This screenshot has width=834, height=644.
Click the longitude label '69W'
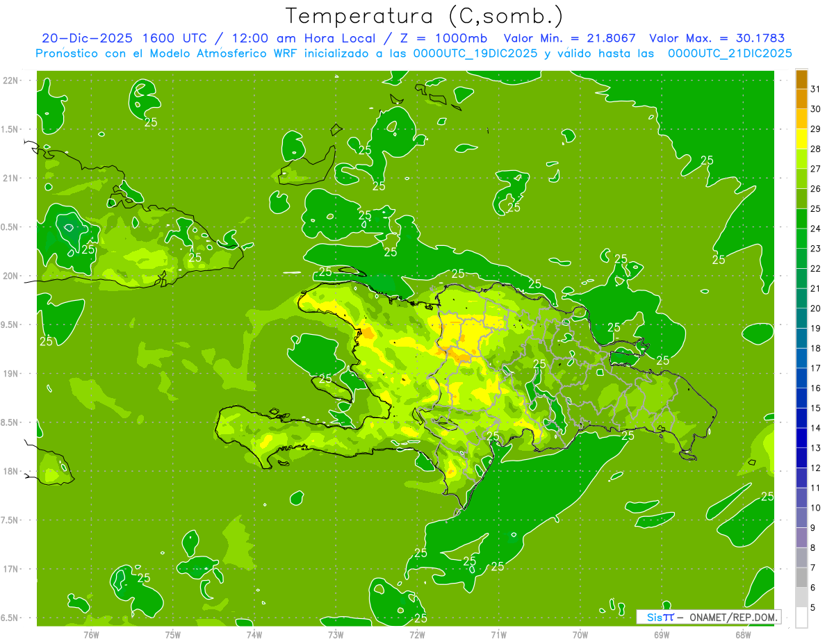tap(662, 635)
